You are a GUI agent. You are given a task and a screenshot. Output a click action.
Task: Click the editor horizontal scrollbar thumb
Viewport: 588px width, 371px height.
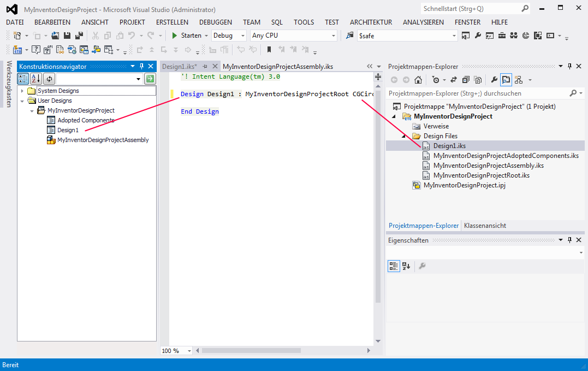tap(251, 351)
